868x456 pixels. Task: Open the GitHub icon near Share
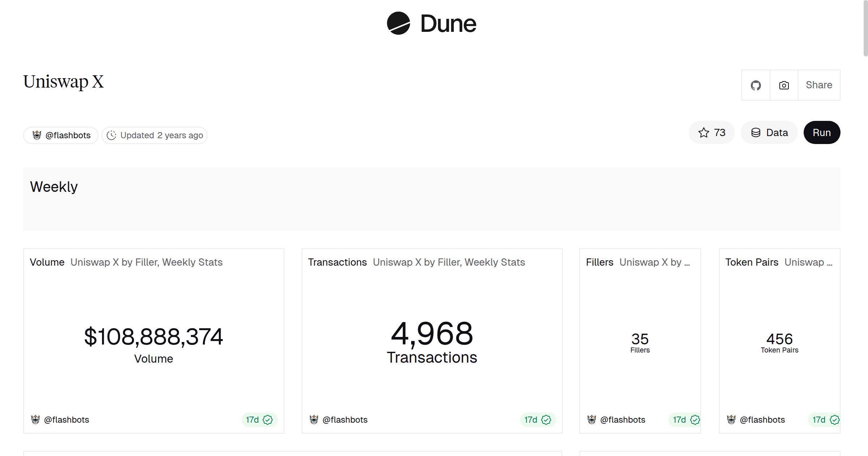click(x=756, y=85)
